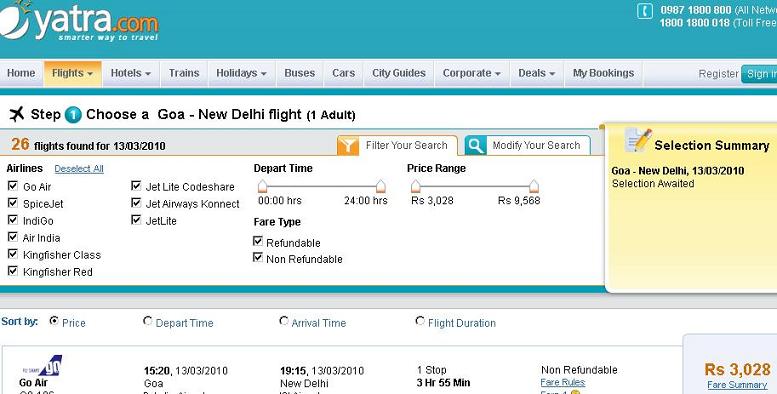Sort by Flight Duration

[x=420, y=321]
